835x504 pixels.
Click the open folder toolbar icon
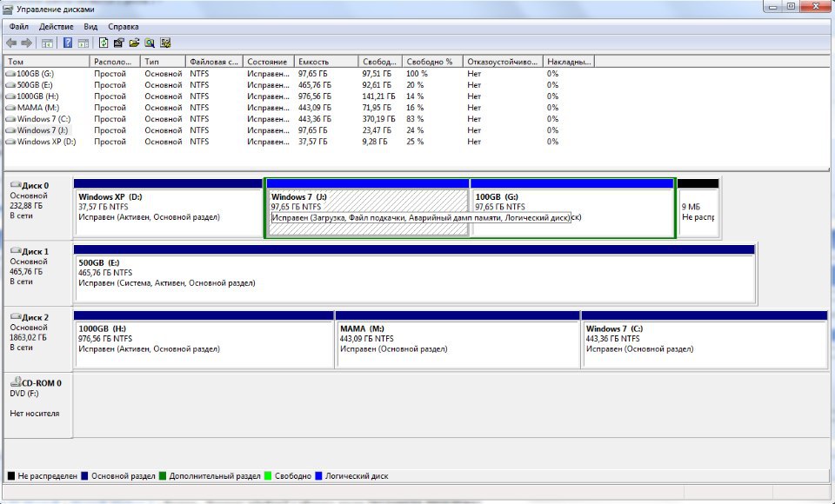134,43
